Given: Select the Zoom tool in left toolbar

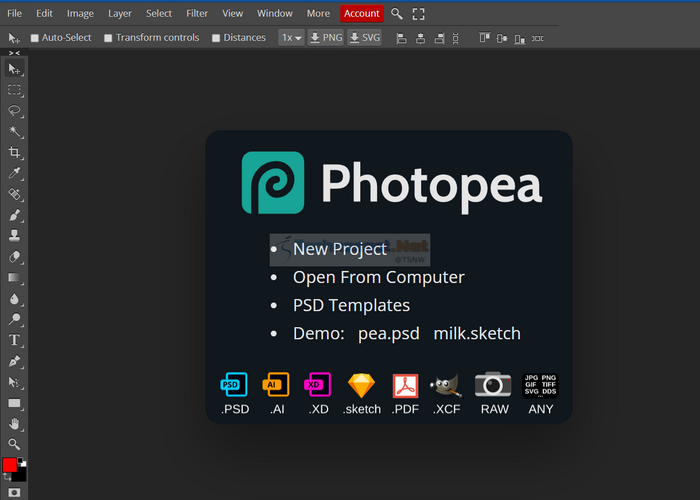Looking at the screenshot, I should 14,444.
